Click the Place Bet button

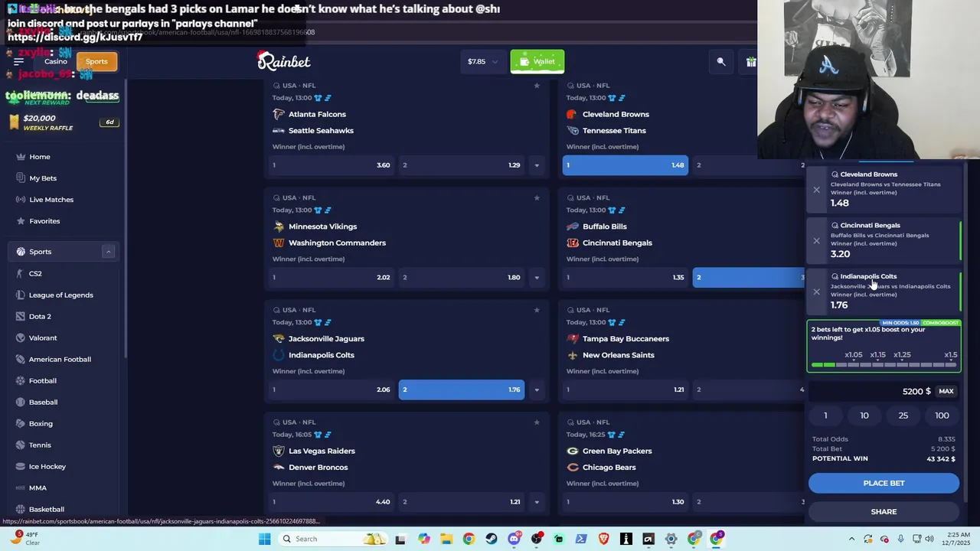tap(884, 483)
